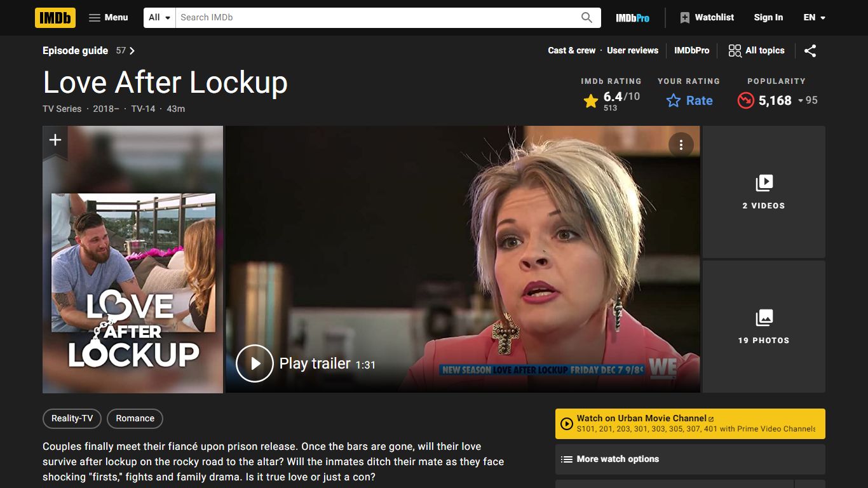Click the blue outline Rate star icon
The width and height of the screenshot is (868, 488).
coord(674,100)
